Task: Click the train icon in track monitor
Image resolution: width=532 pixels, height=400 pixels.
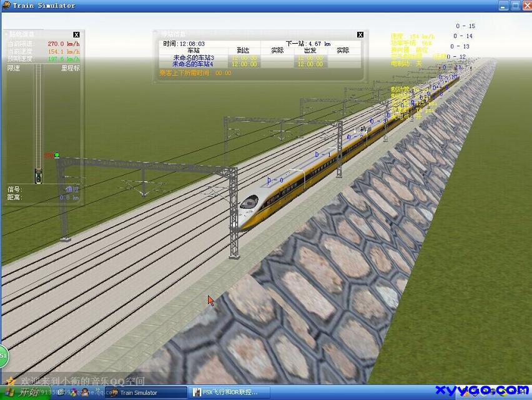Action: point(39,174)
